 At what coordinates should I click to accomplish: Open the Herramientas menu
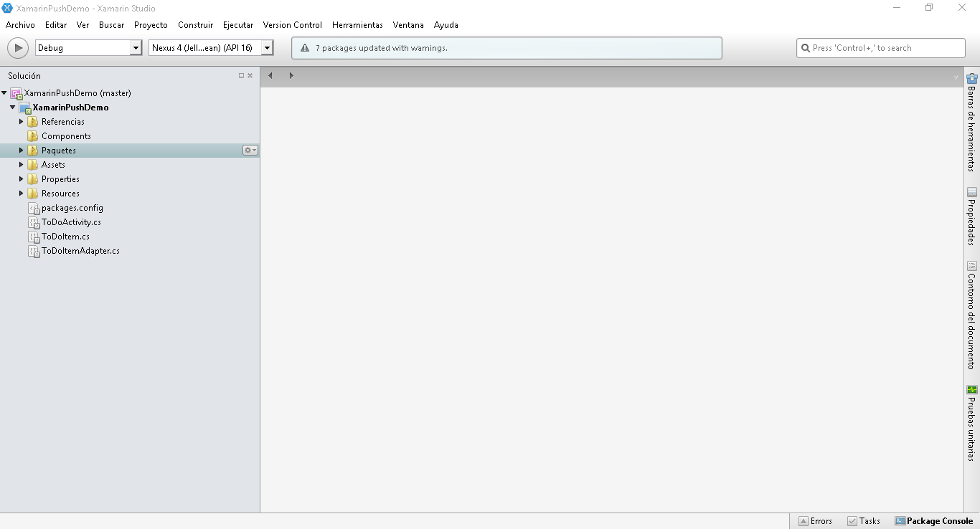click(x=357, y=24)
